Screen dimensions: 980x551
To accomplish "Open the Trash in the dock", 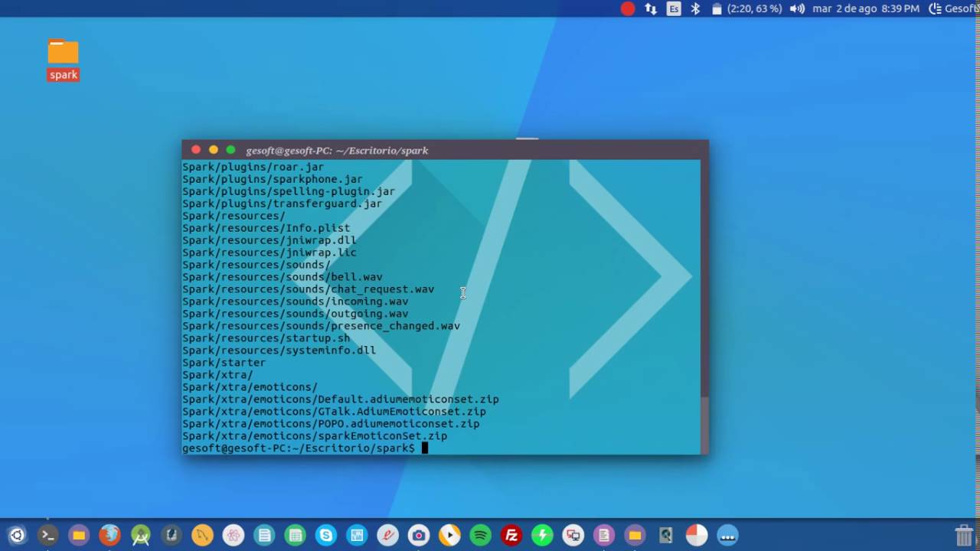I will tap(964, 535).
